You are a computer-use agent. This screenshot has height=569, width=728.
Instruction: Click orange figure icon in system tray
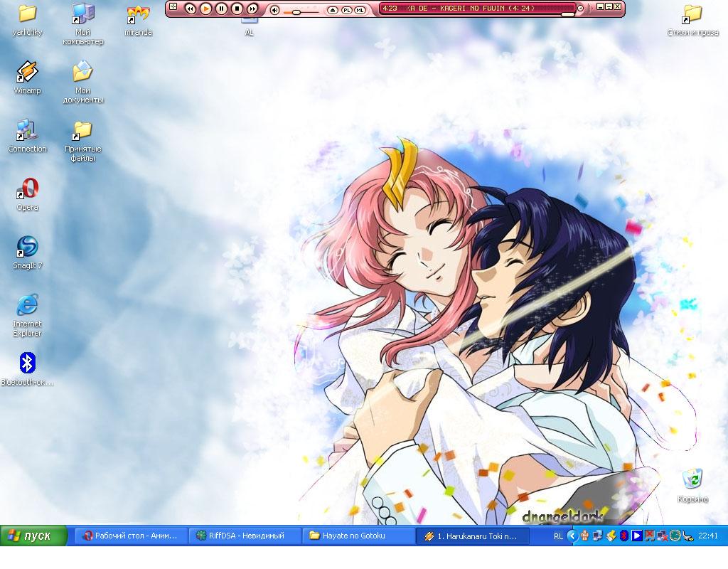click(585, 536)
